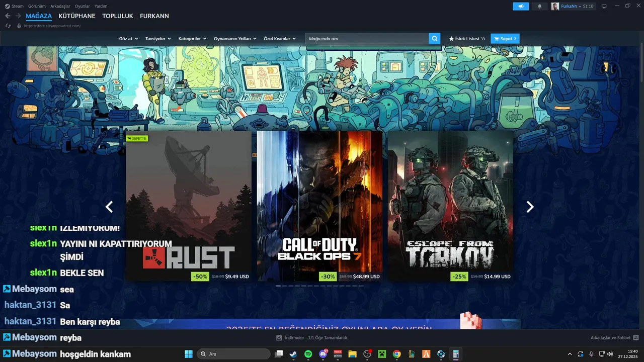Open Arkadaşlar ve Sohbet friends icon
The height and width of the screenshot is (362, 644).
[636, 337]
